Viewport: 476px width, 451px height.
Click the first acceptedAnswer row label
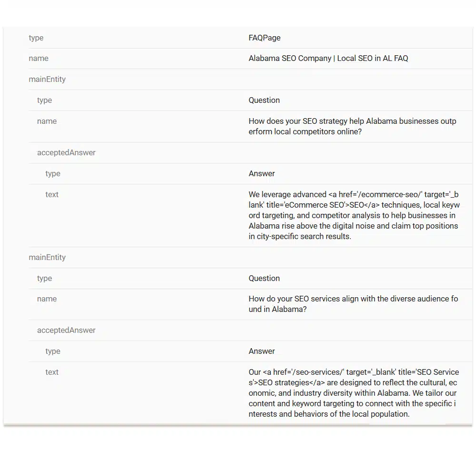tap(66, 153)
